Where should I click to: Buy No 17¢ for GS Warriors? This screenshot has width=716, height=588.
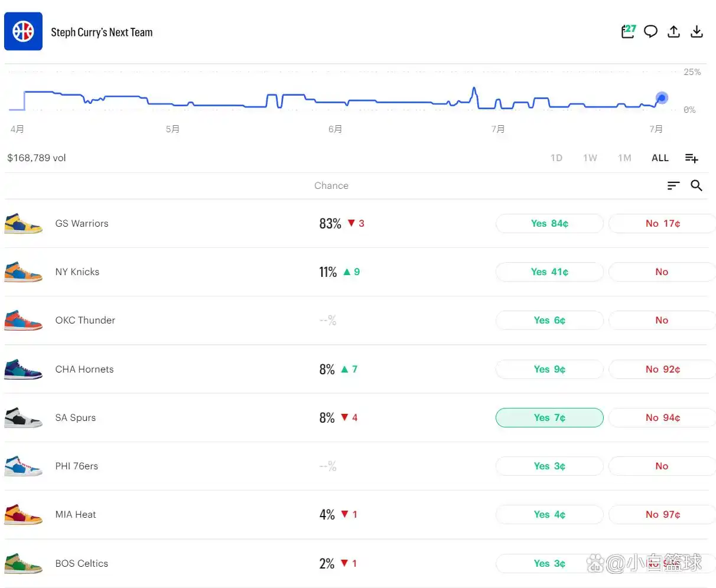click(662, 223)
